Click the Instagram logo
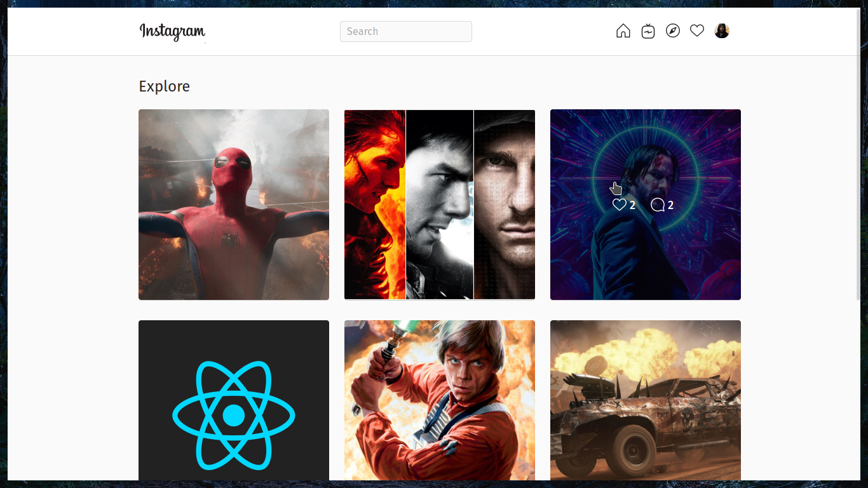 (172, 32)
